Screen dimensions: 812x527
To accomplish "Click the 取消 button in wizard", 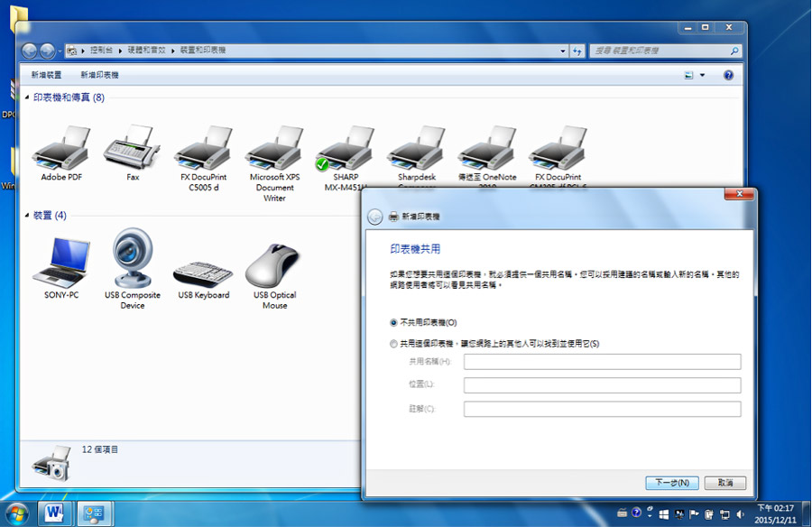I will (x=725, y=483).
